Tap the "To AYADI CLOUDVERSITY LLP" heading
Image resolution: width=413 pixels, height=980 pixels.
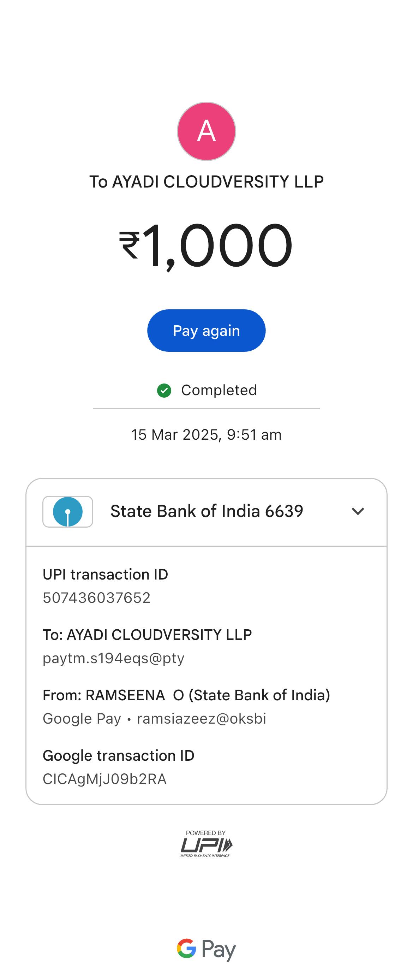[x=206, y=182]
